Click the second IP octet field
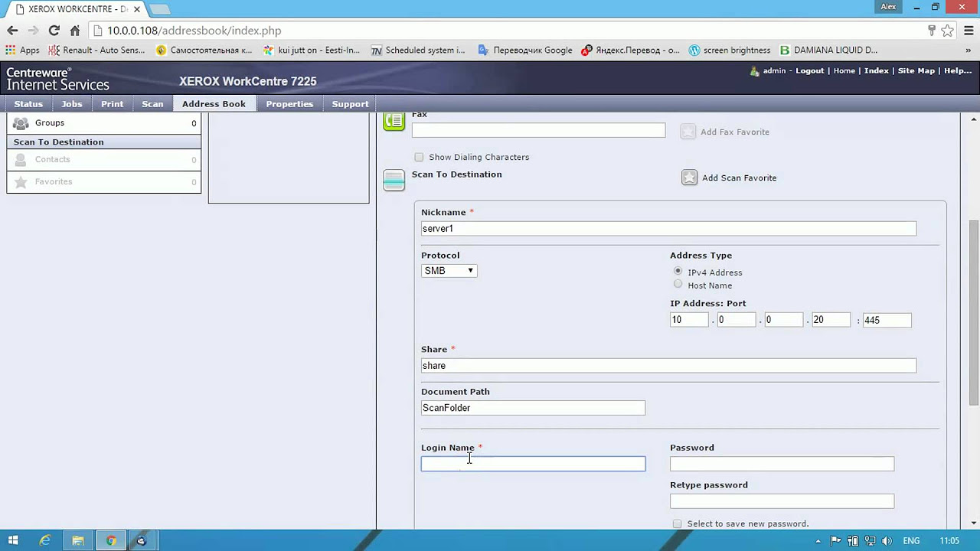Viewport: 980px width, 551px height. (x=737, y=320)
